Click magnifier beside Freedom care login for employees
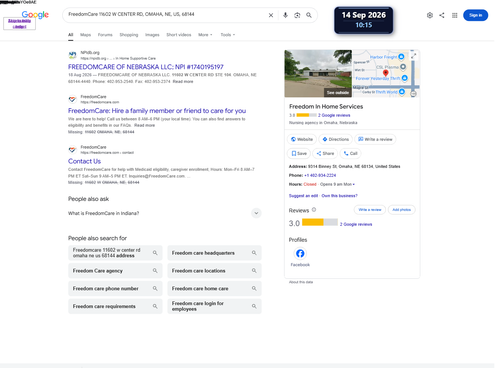 point(254,306)
